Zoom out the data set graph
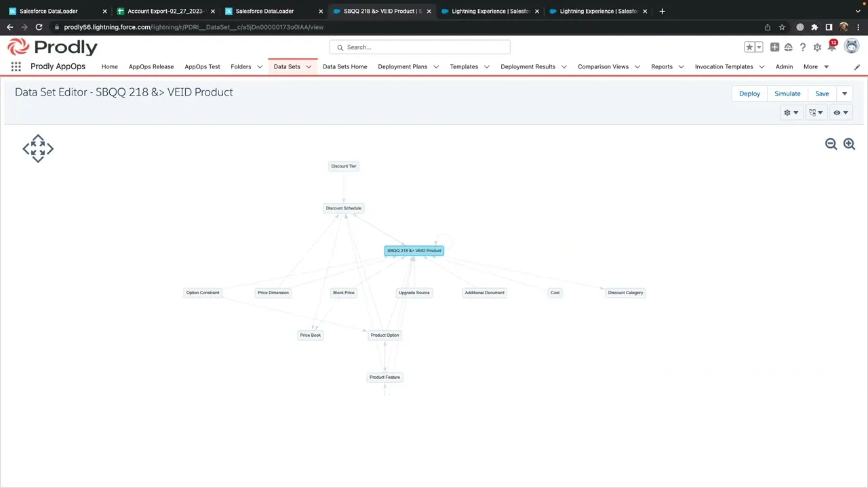The image size is (868, 488). click(831, 144)
